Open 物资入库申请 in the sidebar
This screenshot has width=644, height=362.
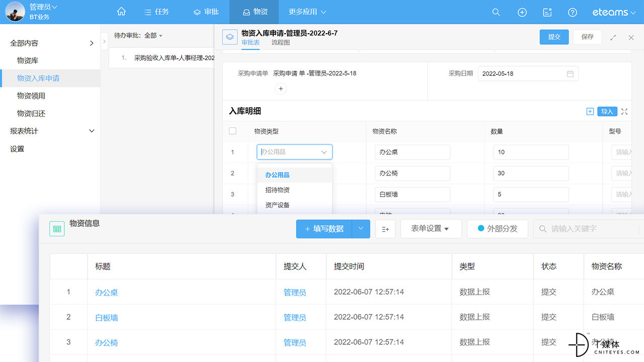click(38, 78)
